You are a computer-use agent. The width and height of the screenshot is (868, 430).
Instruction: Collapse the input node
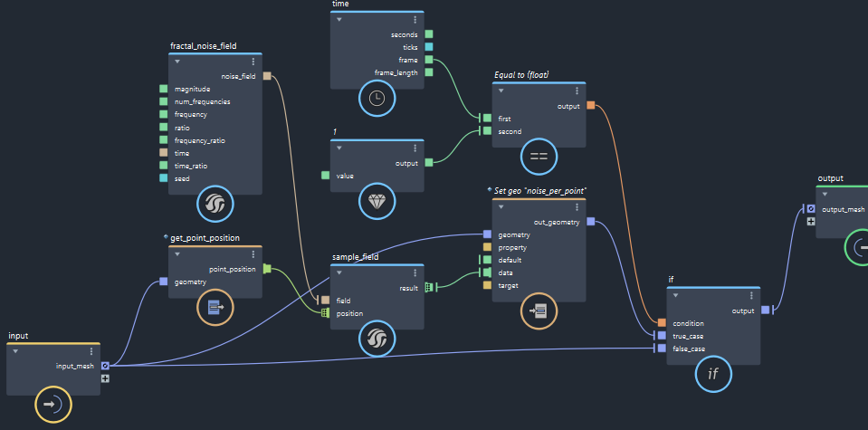click(15, 351)
